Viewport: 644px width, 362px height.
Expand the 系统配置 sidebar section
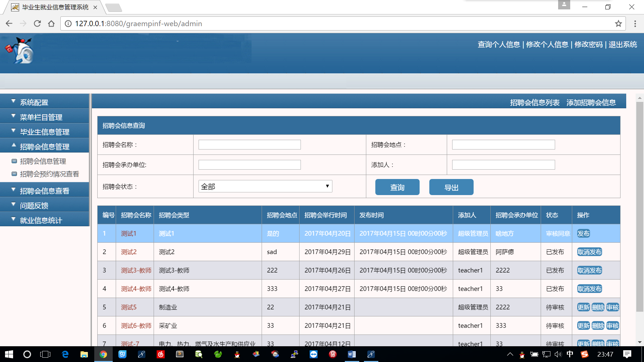(x=34, y=102)
